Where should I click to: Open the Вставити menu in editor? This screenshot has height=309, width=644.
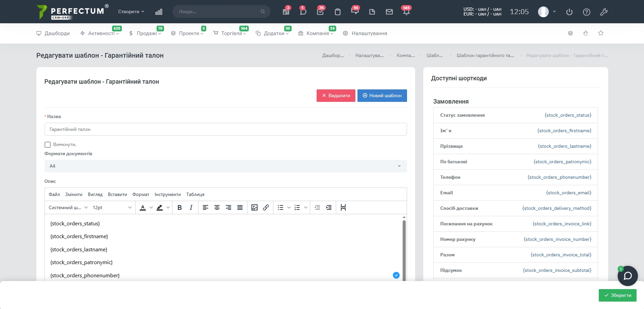point(117,194)
